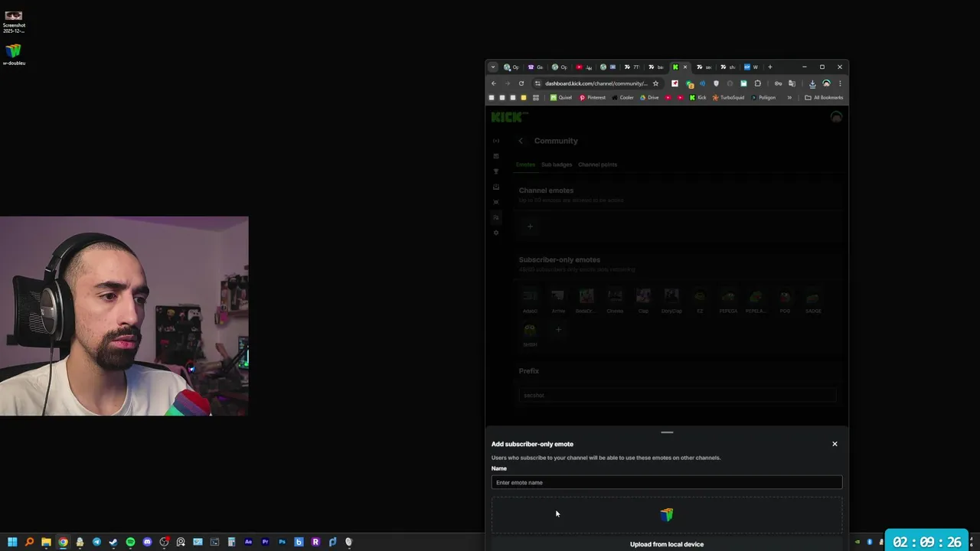The image size is (980, 551).
Task: Open Steam from taskbar
Action: (x=113, y=542)
